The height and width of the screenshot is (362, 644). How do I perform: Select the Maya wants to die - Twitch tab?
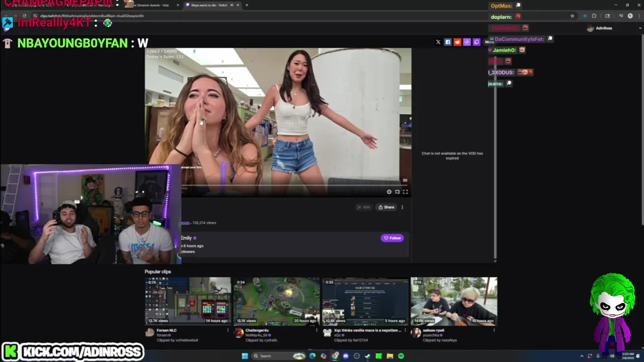coord(212,5)
